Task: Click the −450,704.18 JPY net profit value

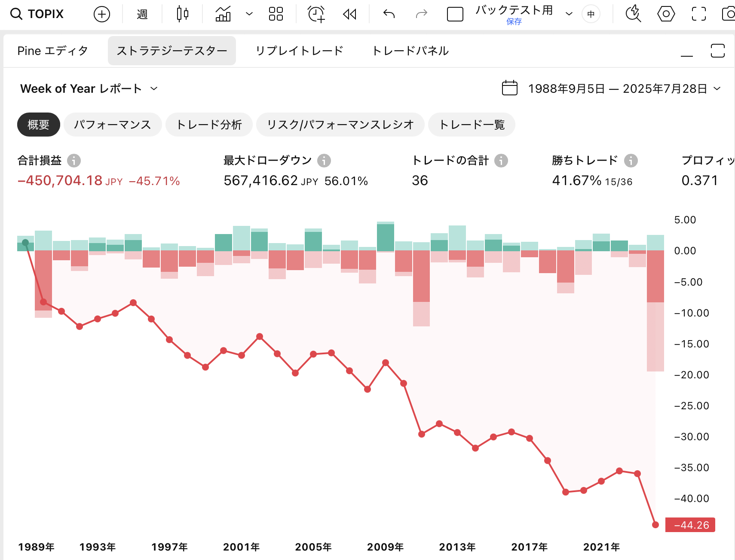Action: click(x=70, y=181)
